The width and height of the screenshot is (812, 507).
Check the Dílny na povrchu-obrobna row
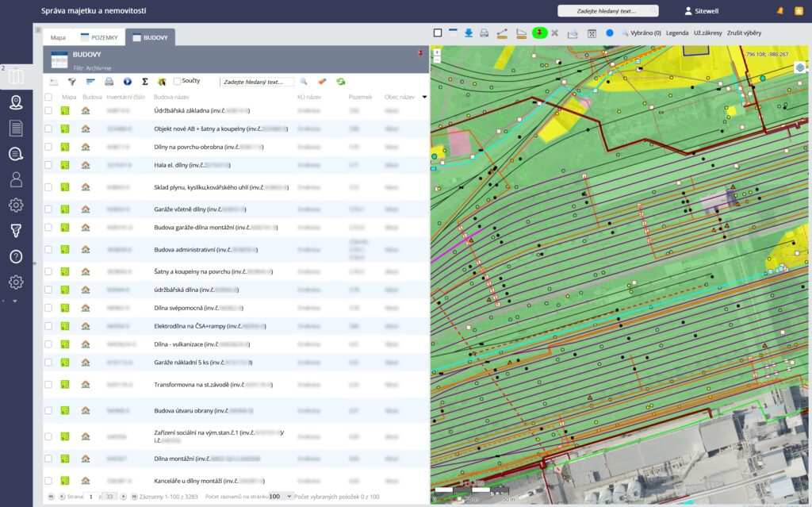[x=48, y=147]
